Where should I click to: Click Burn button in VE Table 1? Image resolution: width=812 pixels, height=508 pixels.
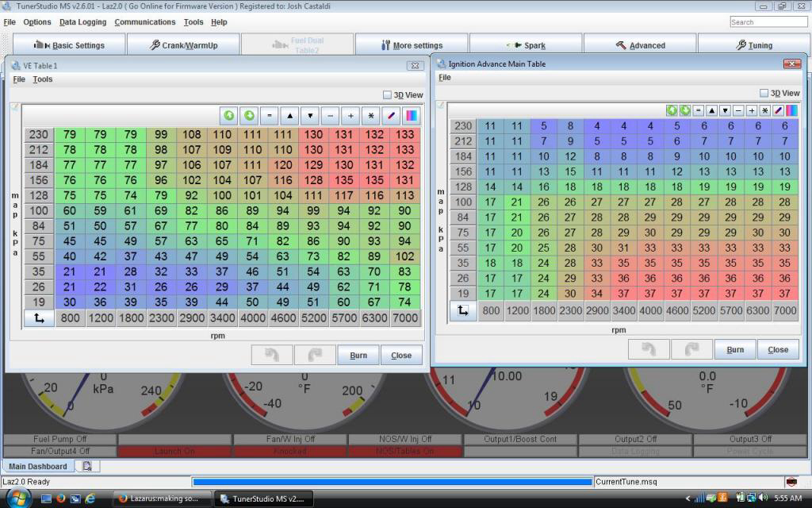(x=358, y=355)
